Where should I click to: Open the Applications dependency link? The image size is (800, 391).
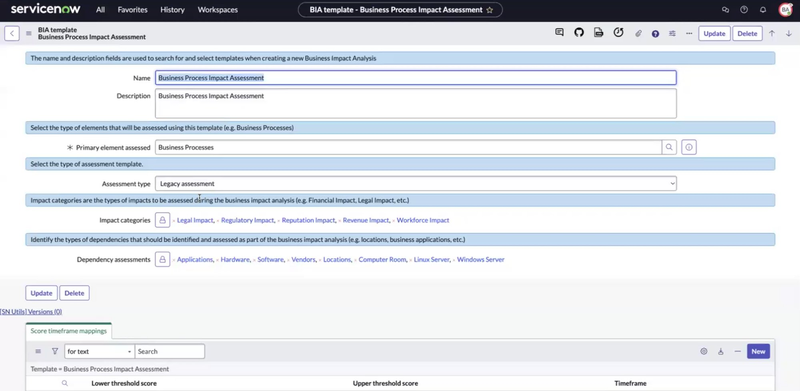(195, 260)
